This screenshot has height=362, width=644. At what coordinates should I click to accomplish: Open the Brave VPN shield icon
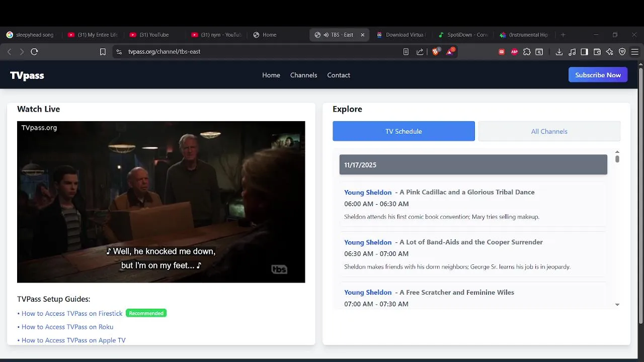622,52
